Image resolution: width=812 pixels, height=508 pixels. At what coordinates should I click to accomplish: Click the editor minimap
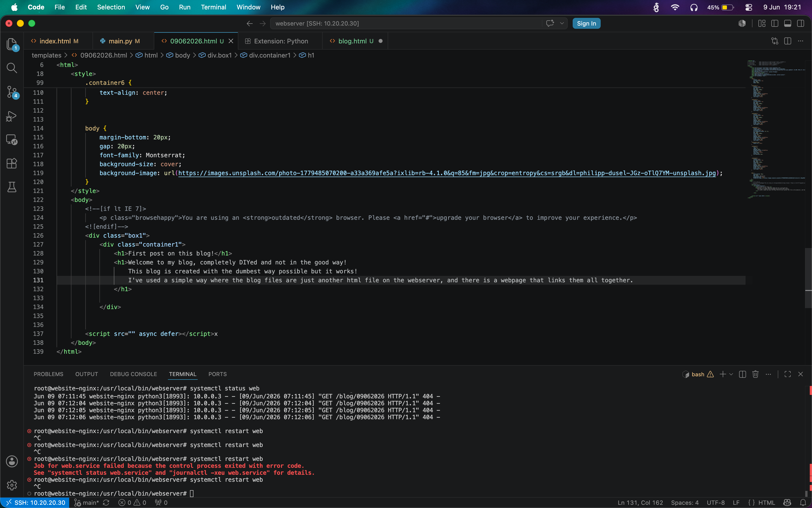coord(775,129)
